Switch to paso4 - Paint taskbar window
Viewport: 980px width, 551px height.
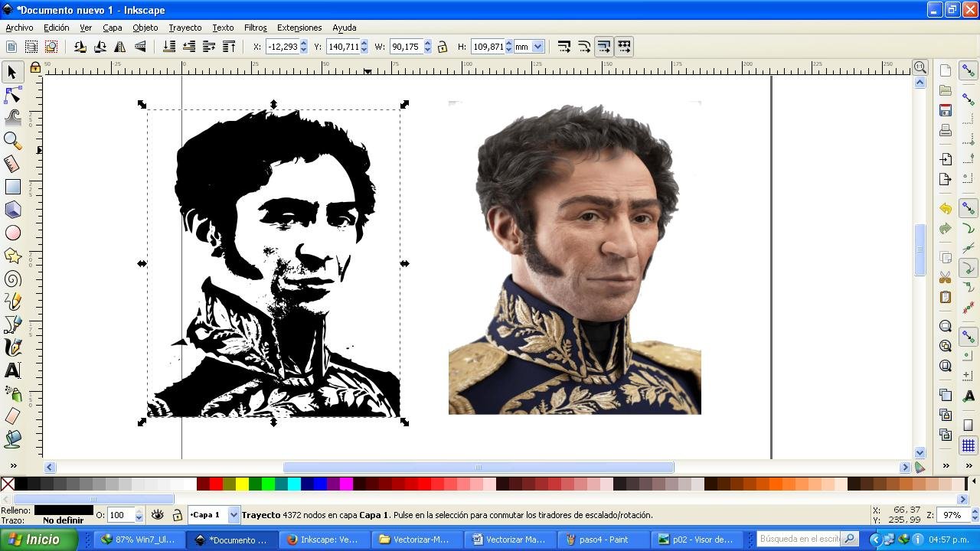pyautogui.click(x=603, y=540)
